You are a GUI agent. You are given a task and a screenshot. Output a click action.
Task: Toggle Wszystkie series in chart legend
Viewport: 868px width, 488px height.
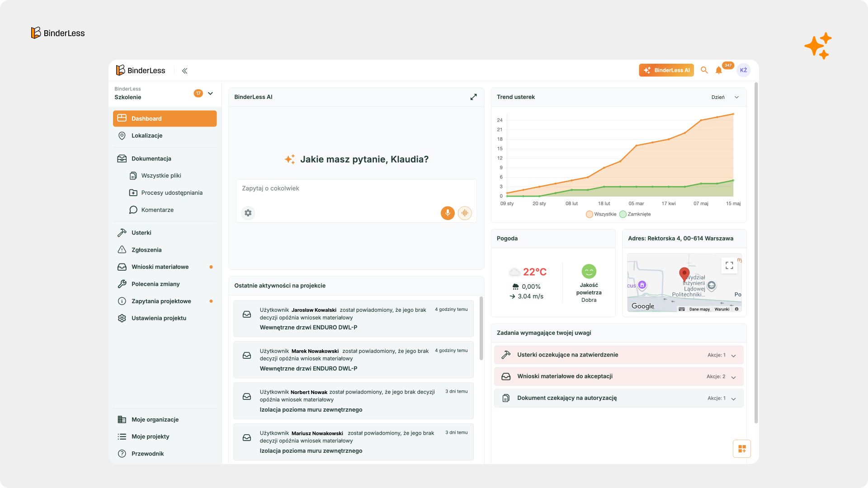pyautogui.click(x=601, y=214)
